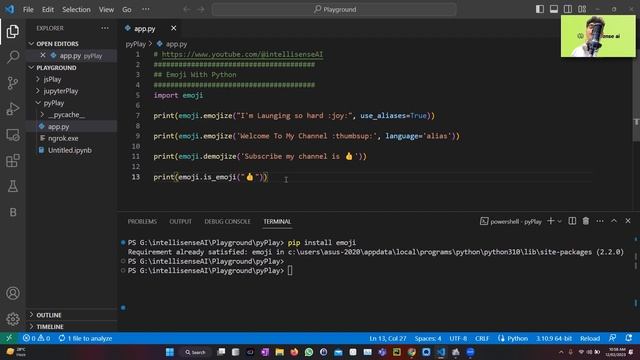Close the app.py editor tab
Image resolution: width=640 pixels, height=360 pixels.
coord(173,28)
